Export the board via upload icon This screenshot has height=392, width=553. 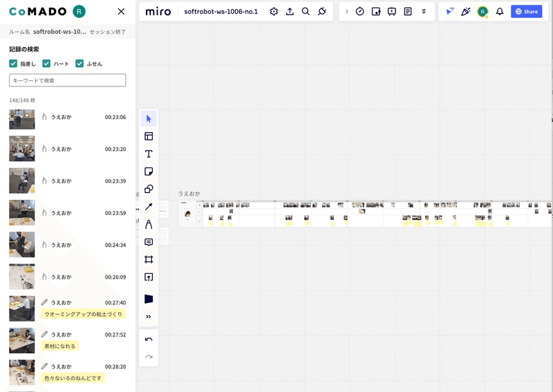(290, 12)
